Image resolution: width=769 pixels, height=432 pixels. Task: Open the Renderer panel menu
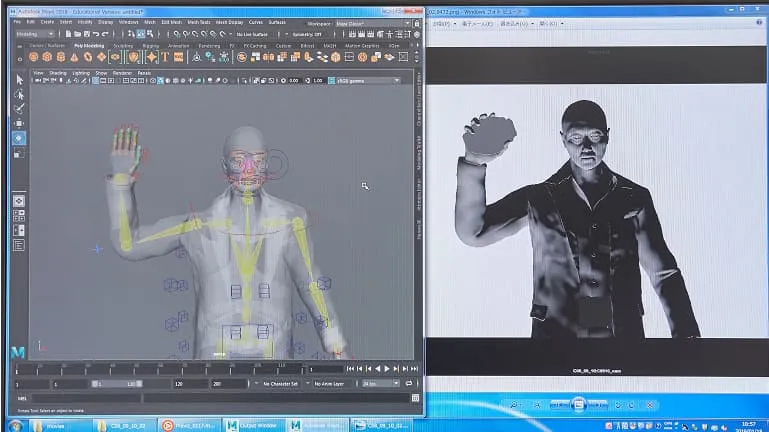coord(122,73)
